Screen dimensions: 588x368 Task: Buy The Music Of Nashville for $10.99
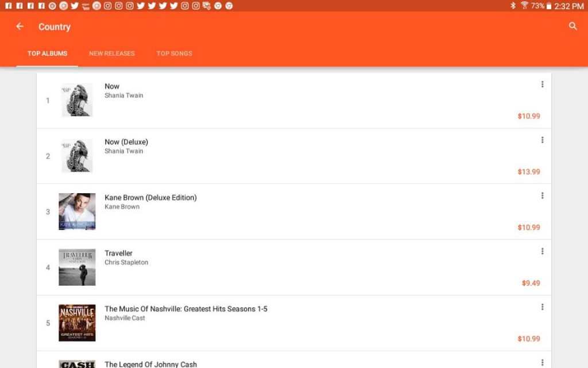point(529,339)
